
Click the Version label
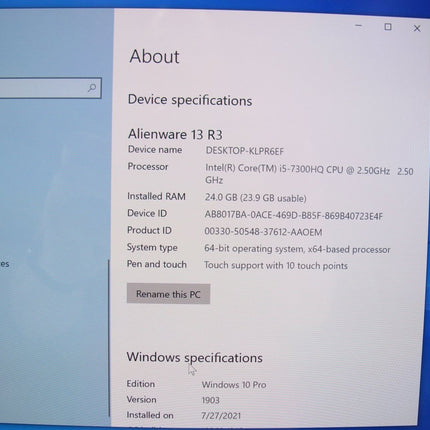[x=141, y=399]
